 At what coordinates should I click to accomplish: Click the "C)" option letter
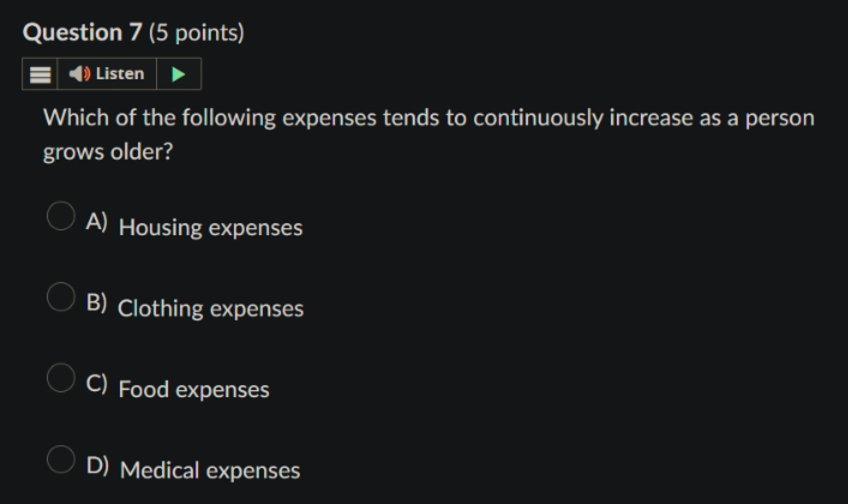(97, 383)
